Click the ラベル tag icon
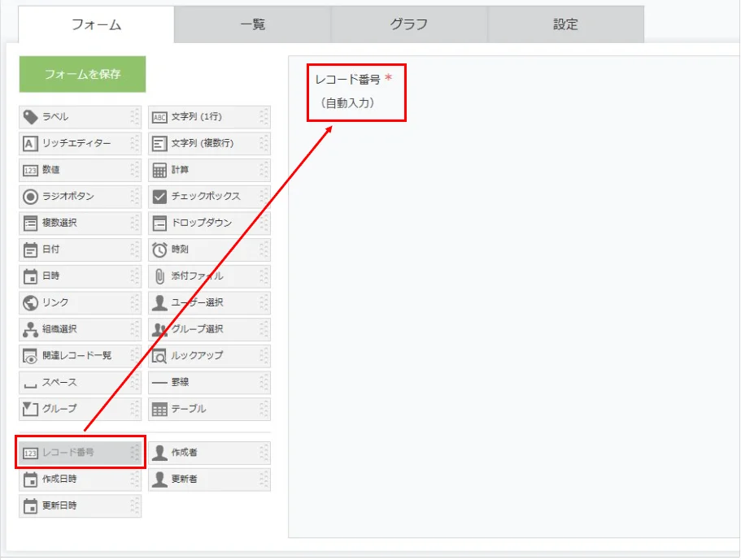 tap(30, 117)
